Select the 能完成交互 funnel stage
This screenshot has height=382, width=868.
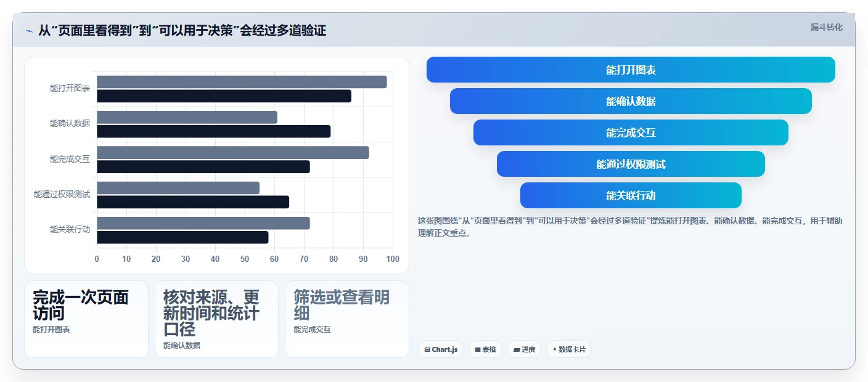[x=631, y=132]
